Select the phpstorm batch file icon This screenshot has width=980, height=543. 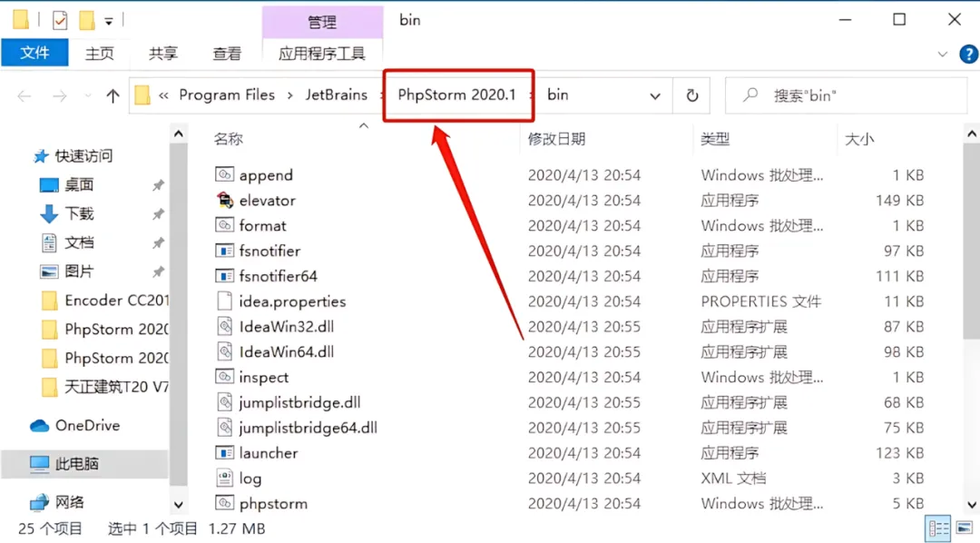tap(224, 503)
